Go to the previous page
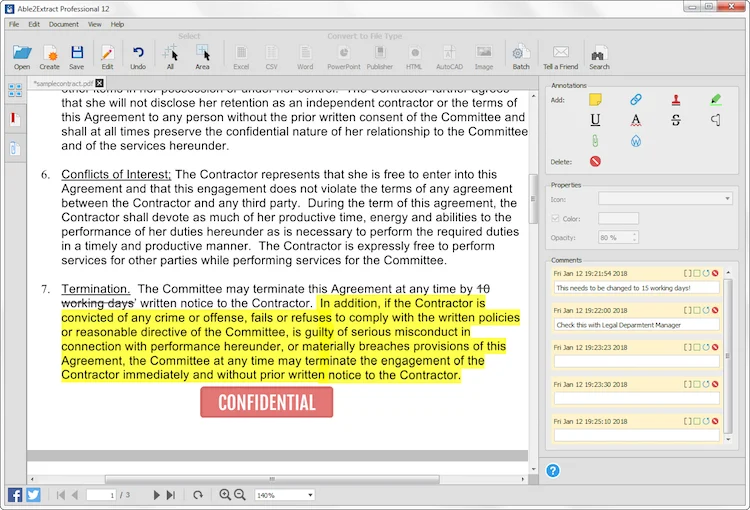The image size is (750, 510). click(x=75, y=495)
